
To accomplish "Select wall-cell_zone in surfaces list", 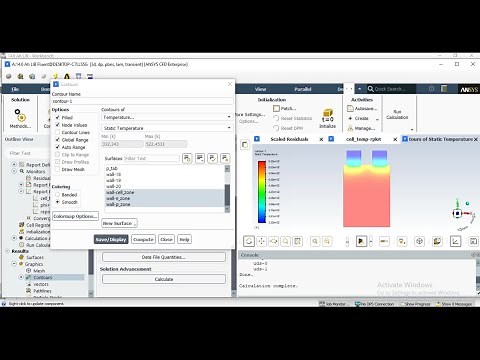I will pos(165,192).
